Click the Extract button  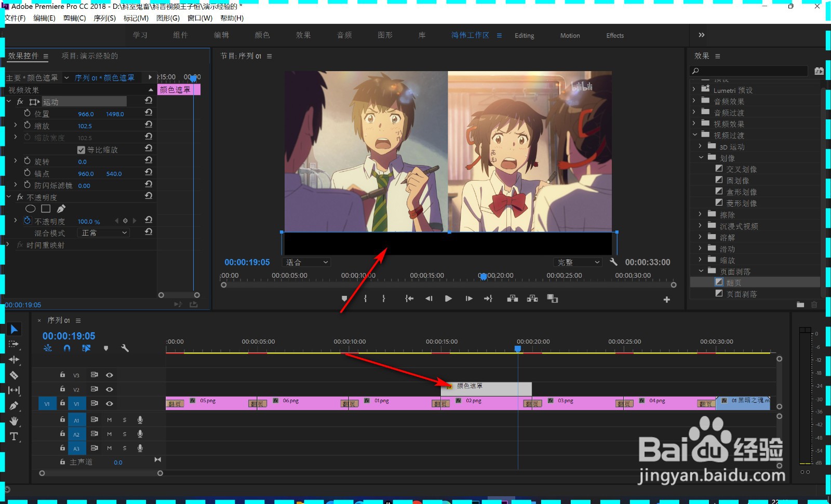[x=532, y=298]
